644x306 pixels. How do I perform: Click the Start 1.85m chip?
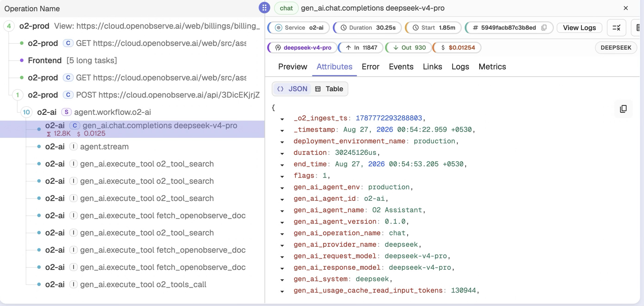[x=433, y=28]
